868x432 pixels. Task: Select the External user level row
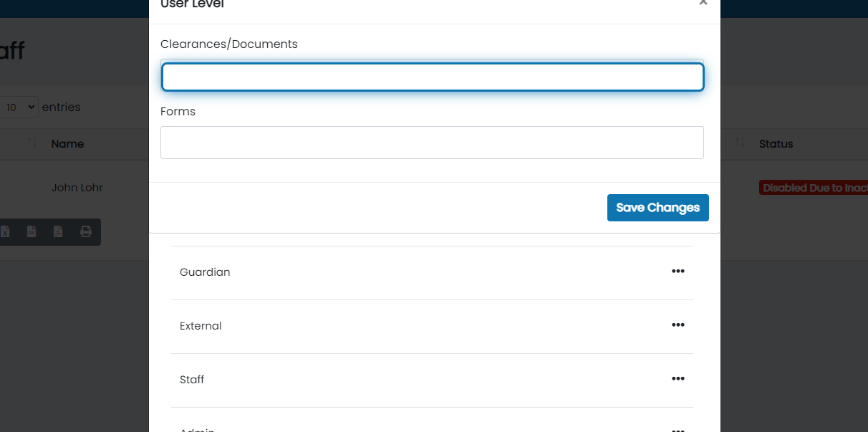201,326
